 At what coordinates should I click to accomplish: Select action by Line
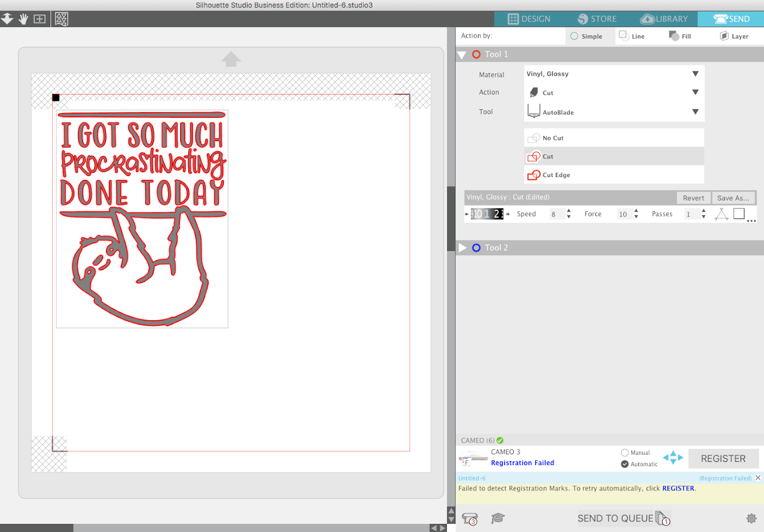631,36
